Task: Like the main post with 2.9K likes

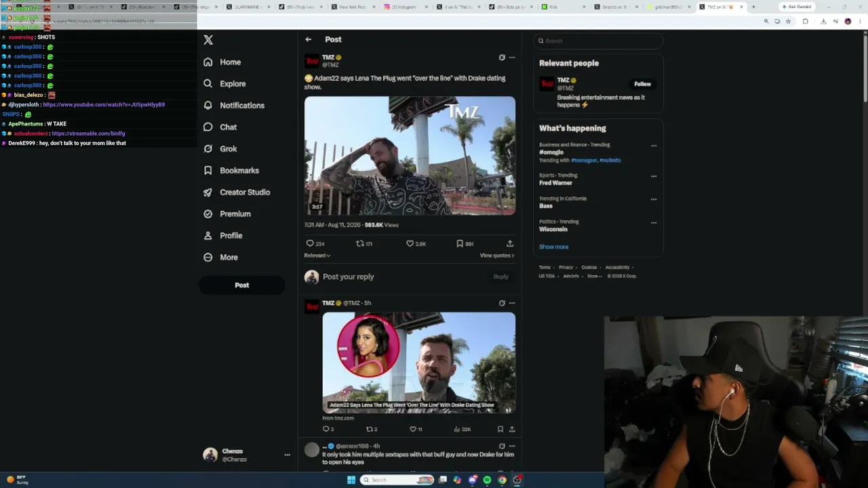Action: 416,243
